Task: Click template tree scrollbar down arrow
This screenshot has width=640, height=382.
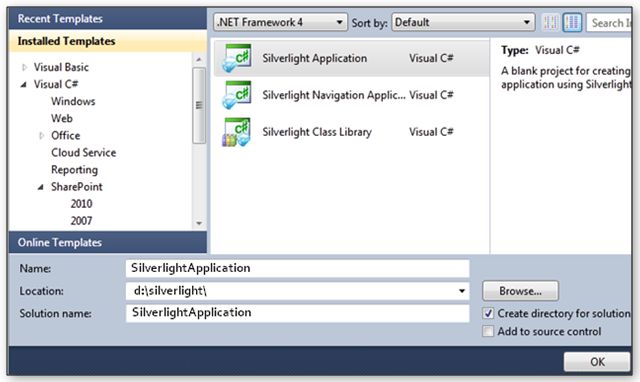Action: coord(199,223)
